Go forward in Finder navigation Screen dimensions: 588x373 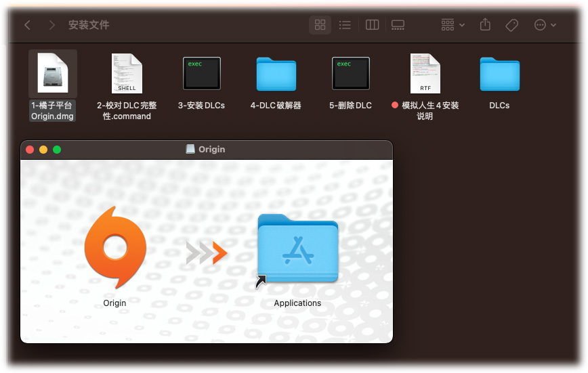click(x=51, y=25)
